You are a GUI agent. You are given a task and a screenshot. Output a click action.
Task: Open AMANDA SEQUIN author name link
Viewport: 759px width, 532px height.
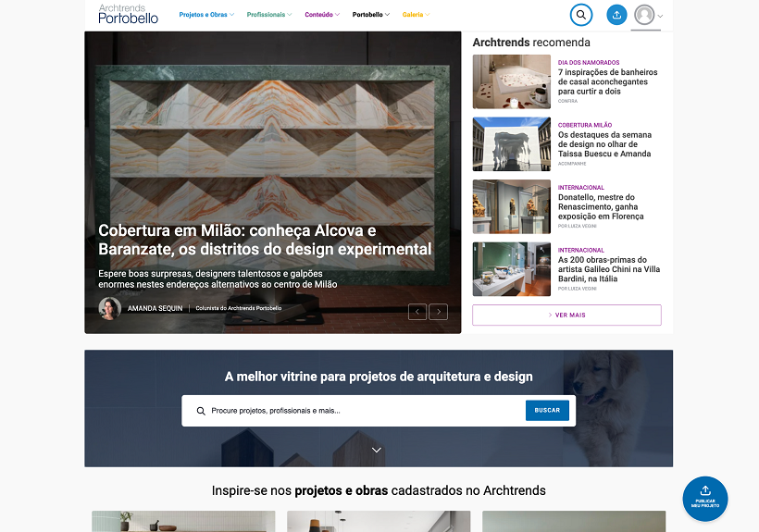click(155, 308)
